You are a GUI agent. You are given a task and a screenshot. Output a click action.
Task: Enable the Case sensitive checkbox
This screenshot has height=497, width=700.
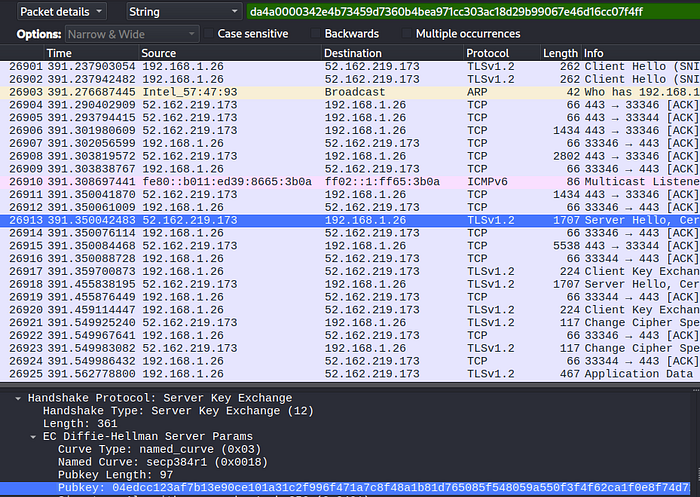(x=211, y=33)
